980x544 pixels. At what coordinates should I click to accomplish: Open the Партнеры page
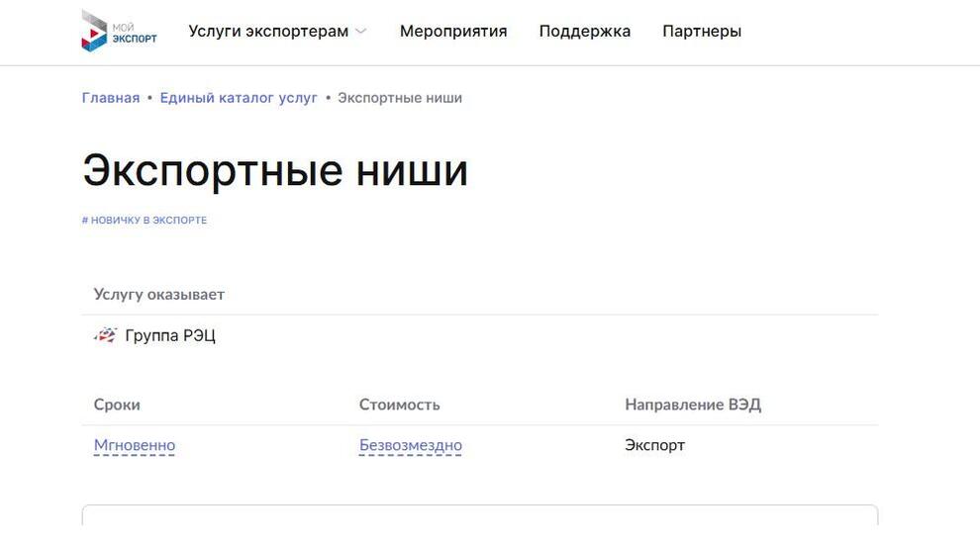pyautogui.click(x=702, y=32)
